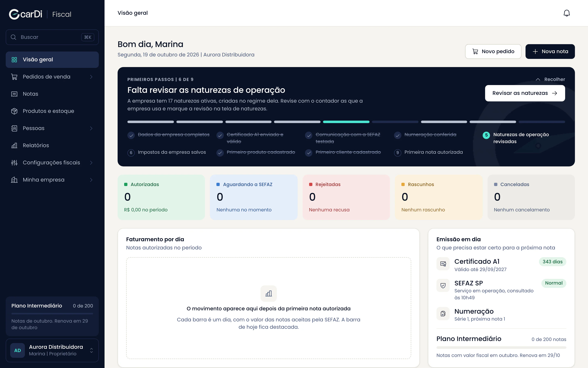This screenshot has width=588, height=368.
Task: Click the Pessoas contact icon
Action: click(14, 128)
